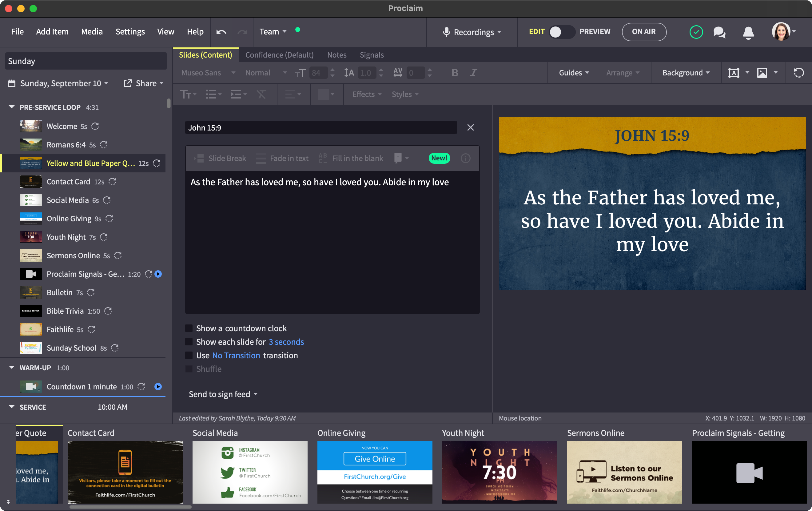Click the Slide Break icon
Image resolution: width=812 pixels, height=511 pixels.
tap(199, 158)
